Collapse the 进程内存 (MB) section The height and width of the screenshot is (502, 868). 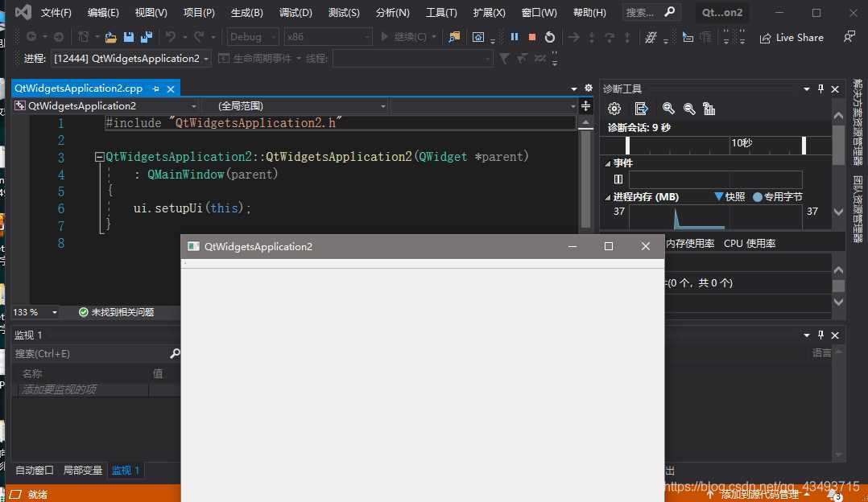click(x=608, y=197)
